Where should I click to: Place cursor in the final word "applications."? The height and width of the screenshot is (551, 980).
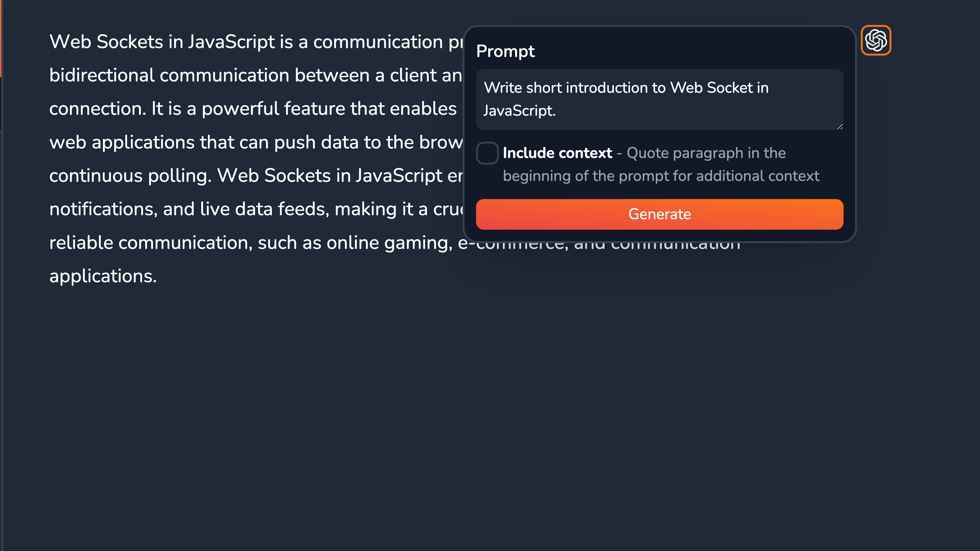[103, 276]
